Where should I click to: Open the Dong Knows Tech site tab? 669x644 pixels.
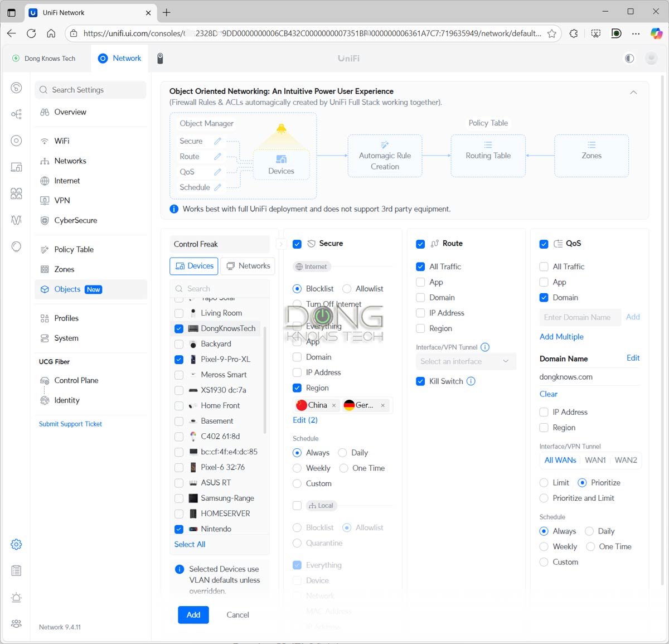45,59
